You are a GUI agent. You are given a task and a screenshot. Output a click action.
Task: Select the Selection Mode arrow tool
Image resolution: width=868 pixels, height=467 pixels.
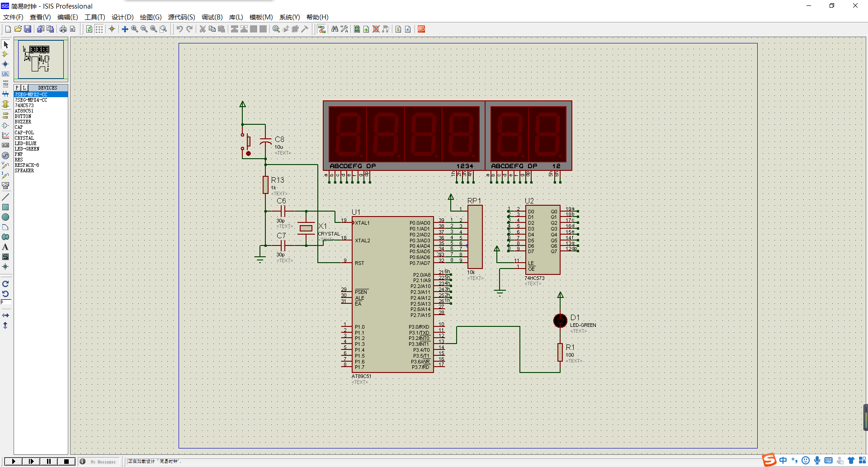coord(5,44)
